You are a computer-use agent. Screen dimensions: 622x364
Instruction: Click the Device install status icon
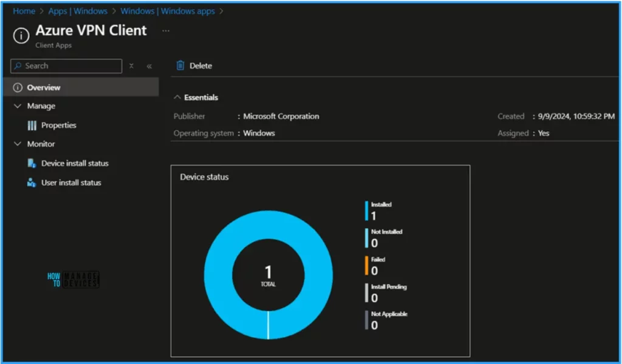pos(32,163)
